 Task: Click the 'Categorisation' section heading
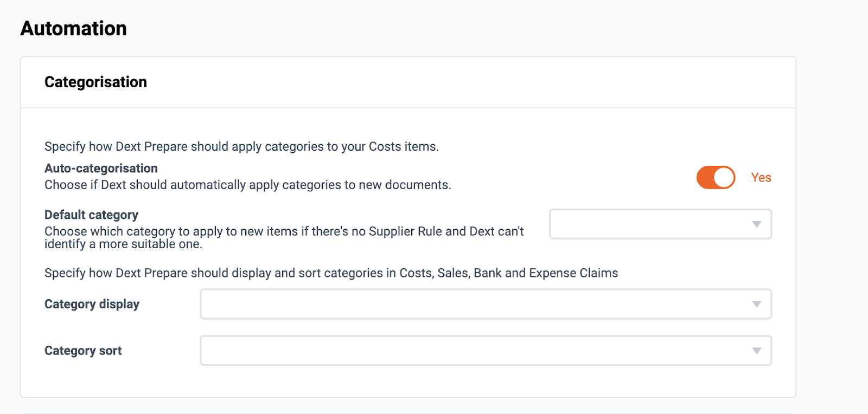(x=95, y=82)
